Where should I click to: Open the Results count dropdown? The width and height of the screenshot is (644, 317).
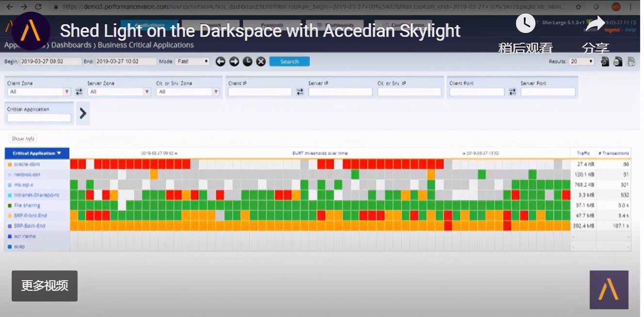click(581, 62)
